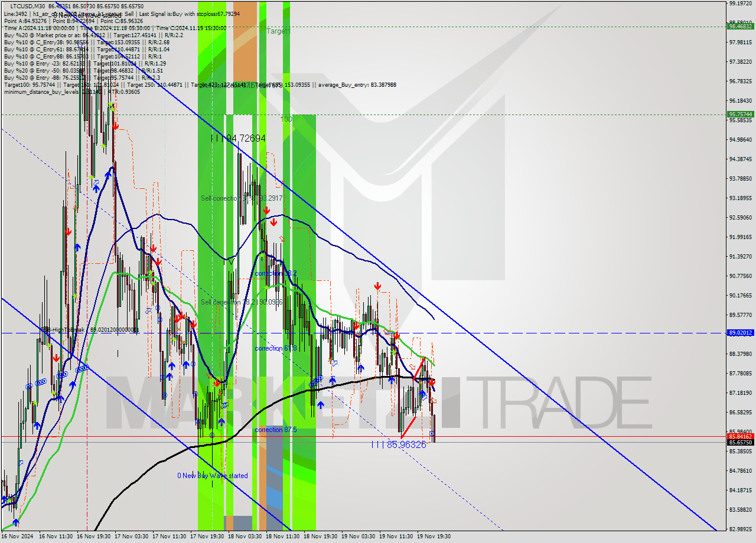This screenshot has height=543, width=756.
Task: Click the 90.17650 price axis label
Action: point(740,295)
